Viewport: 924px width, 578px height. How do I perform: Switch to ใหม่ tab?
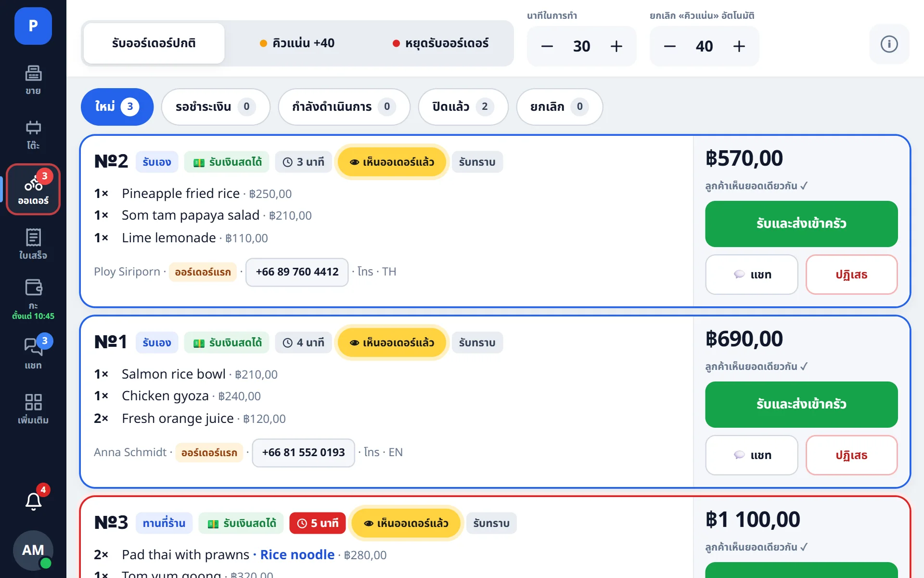pyautogui.click(x=117, y=107)
